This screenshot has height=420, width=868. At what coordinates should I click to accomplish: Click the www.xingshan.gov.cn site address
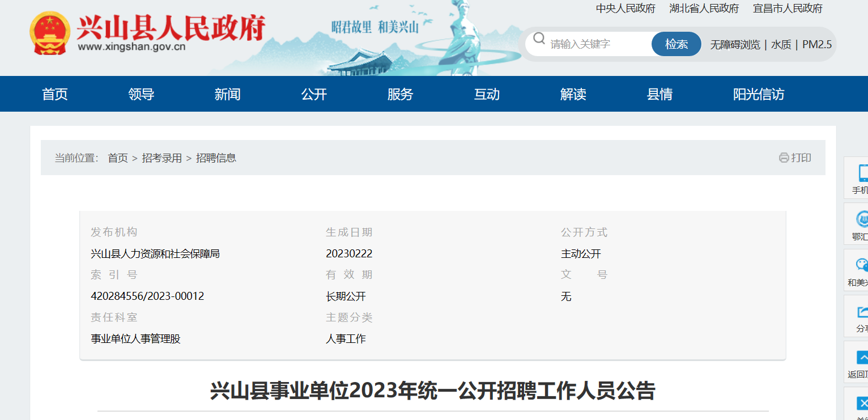[131, 47]
